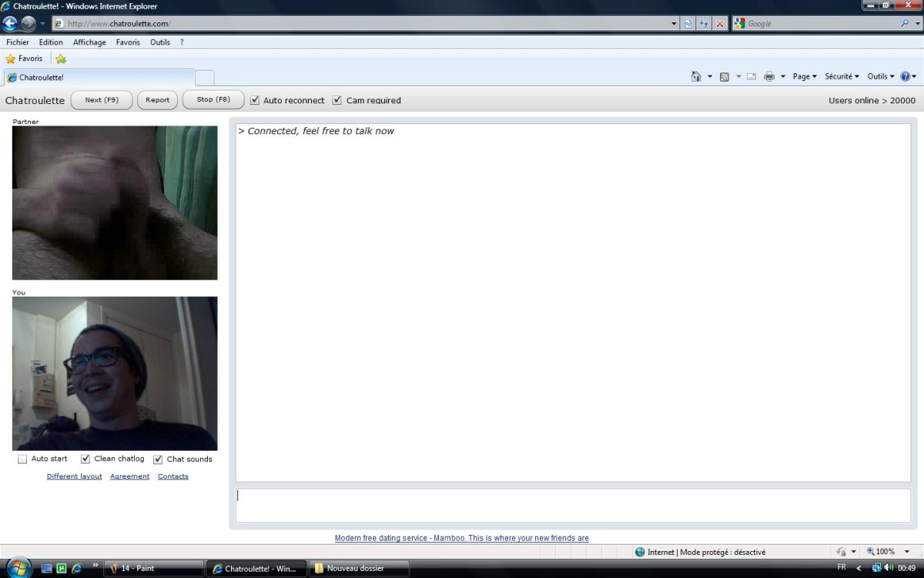Open the Favoris star button on favorites bar

point(24,59)
